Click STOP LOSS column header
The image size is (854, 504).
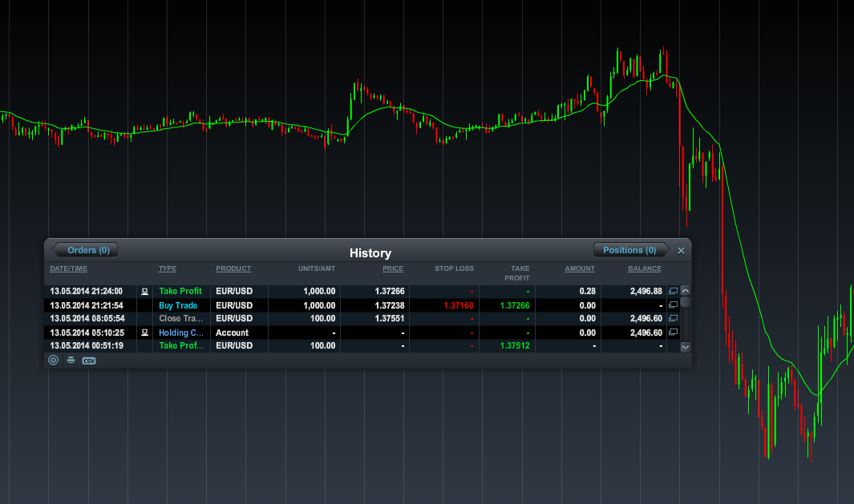[454, 269]
